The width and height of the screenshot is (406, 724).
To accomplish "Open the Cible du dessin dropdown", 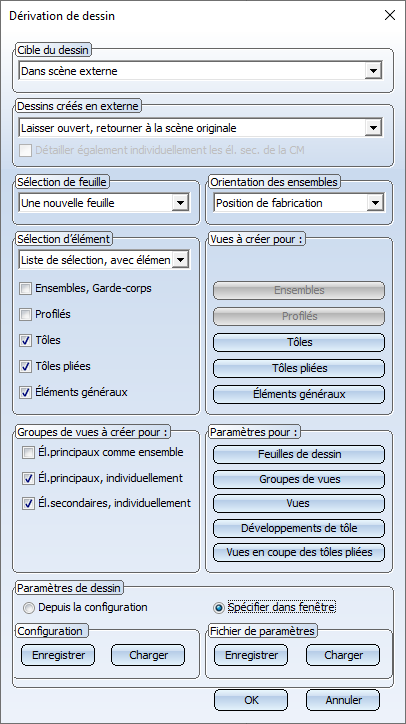I will 200,71.
